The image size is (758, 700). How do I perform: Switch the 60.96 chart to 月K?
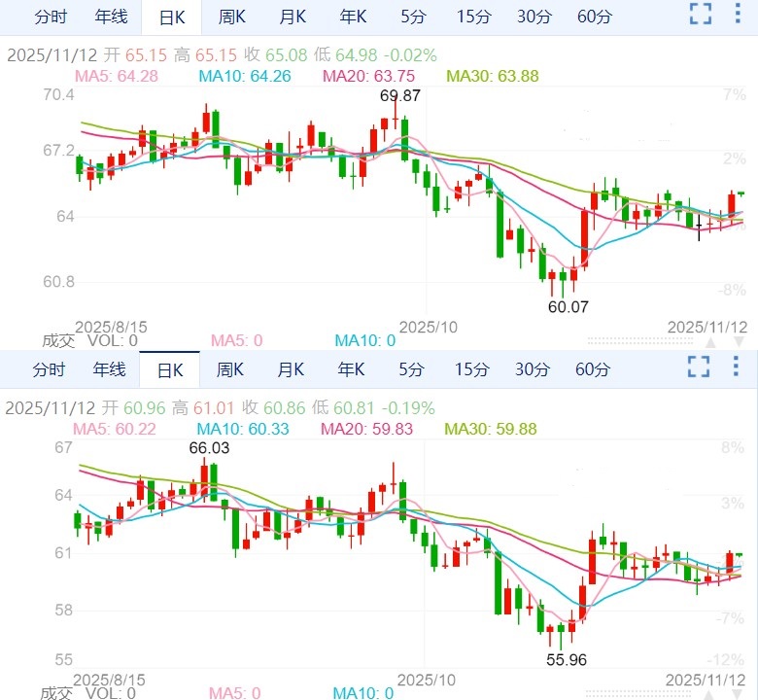coord(292,370)
